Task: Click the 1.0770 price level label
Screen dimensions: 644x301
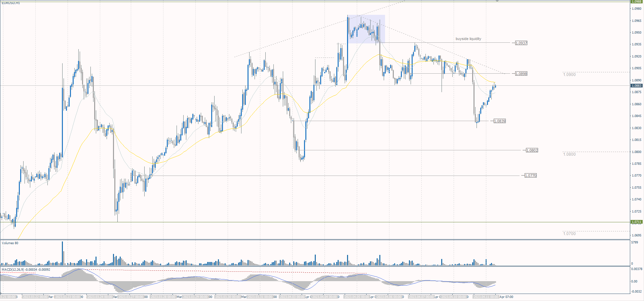Action: (531, 176)
